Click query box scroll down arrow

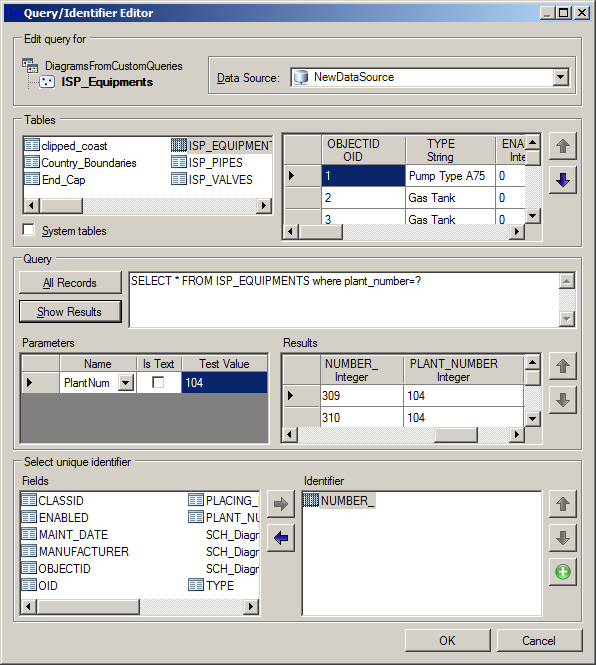point(567,319)
